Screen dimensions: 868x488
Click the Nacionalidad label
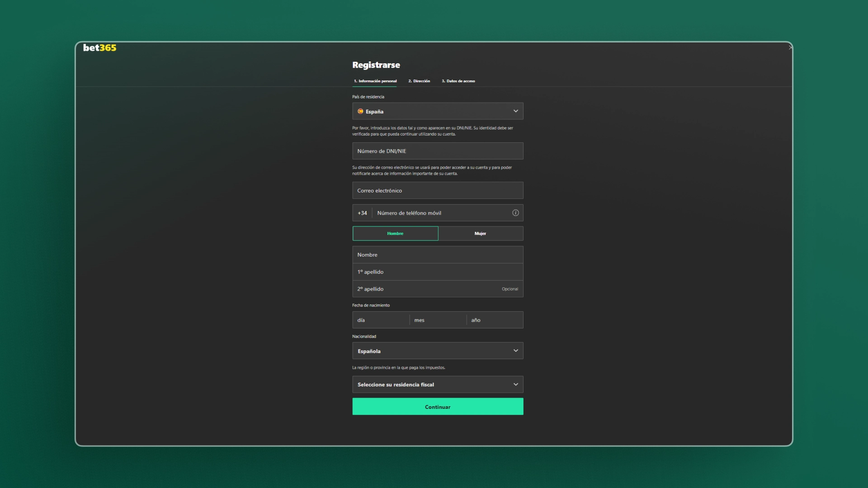[364, 337]
